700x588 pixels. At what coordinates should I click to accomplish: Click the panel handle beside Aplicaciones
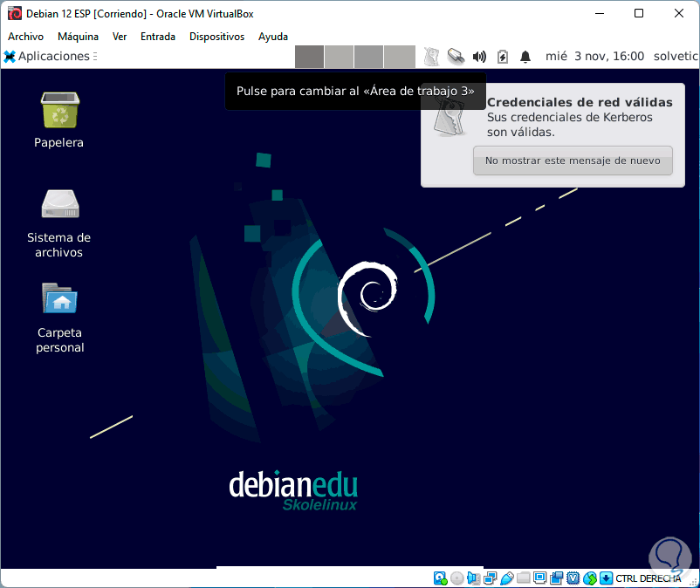tap(95, 56)
